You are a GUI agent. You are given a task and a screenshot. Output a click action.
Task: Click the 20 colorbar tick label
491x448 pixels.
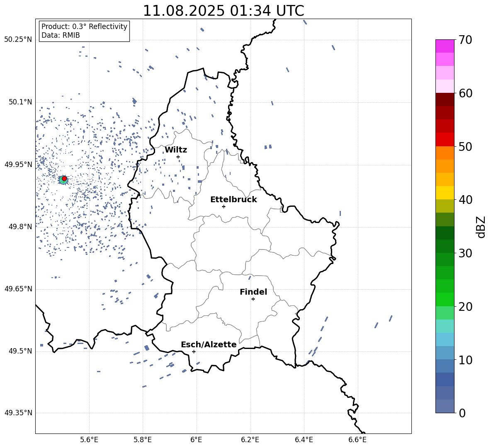465,307
